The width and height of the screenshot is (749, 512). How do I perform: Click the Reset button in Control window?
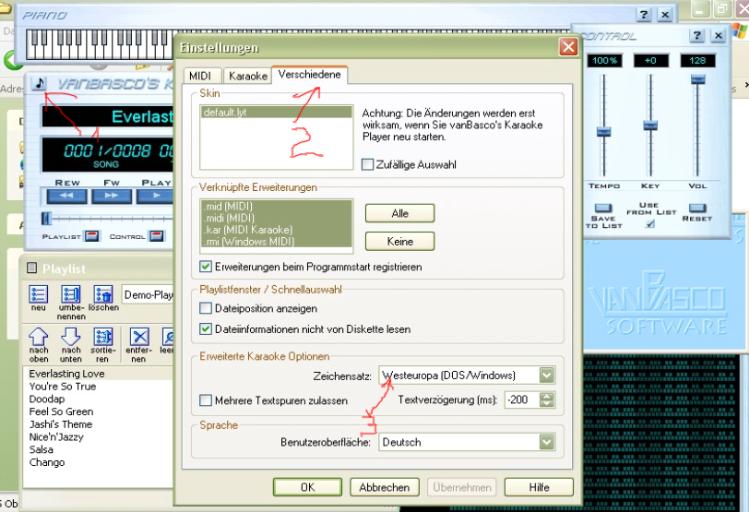click(x=697, y=208)
